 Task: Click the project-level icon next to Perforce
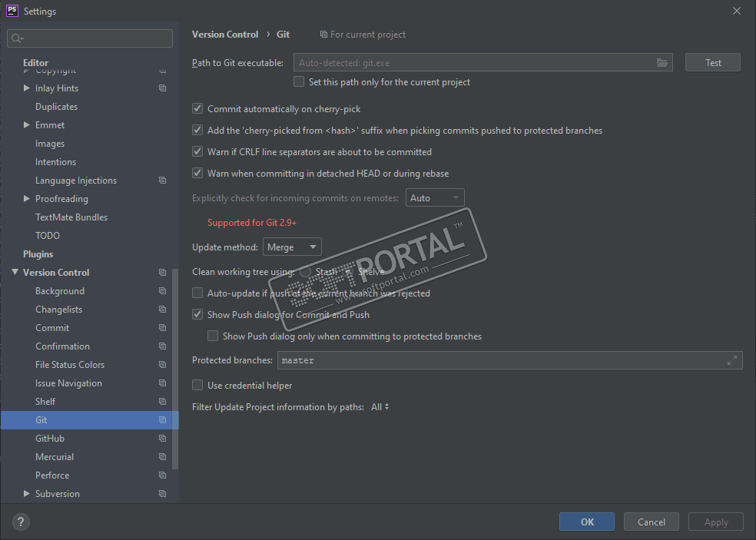(x=162, y=475)
